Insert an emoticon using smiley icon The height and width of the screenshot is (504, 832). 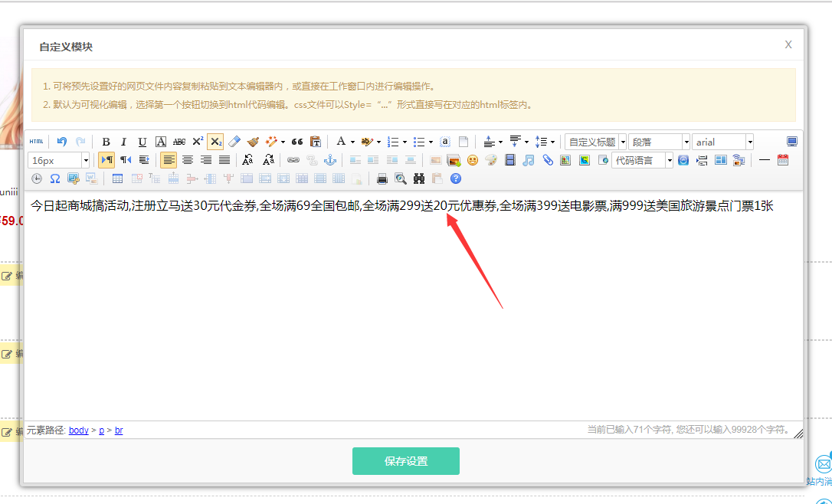[x=473, y=160]
